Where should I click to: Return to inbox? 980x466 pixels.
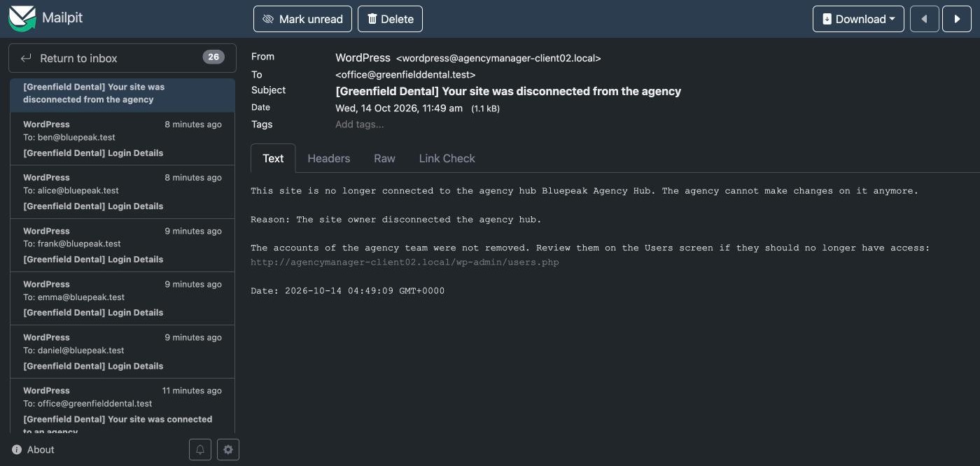pyautogui.click(x=122, y=58)
